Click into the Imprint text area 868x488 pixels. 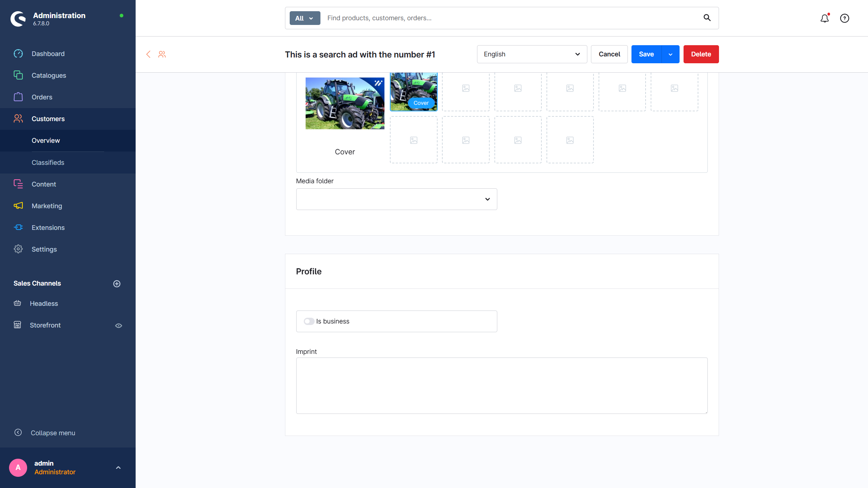501,386
